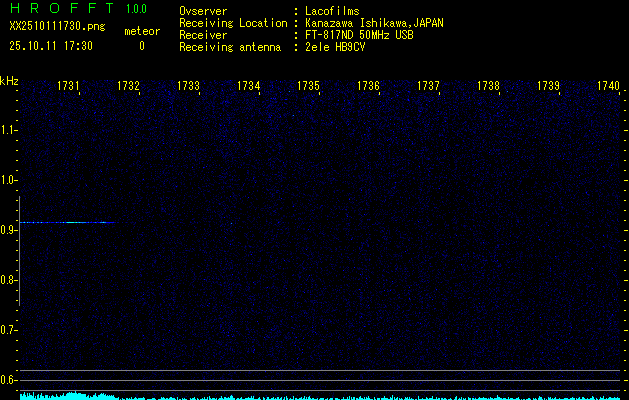Select the 1733 time marker

tap(189, 87)
